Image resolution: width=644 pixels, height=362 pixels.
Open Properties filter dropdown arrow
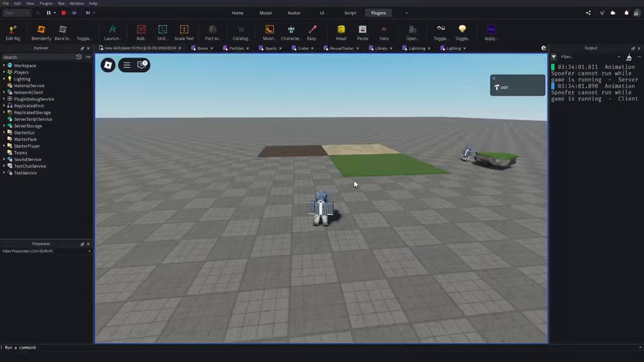(90, 251)
